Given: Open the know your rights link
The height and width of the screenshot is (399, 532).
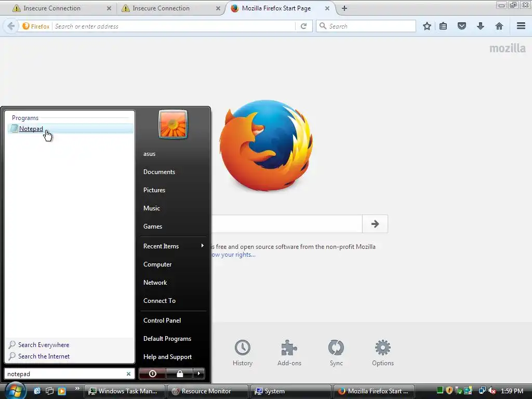Looking at the screenshot, I should click(233, 255).
